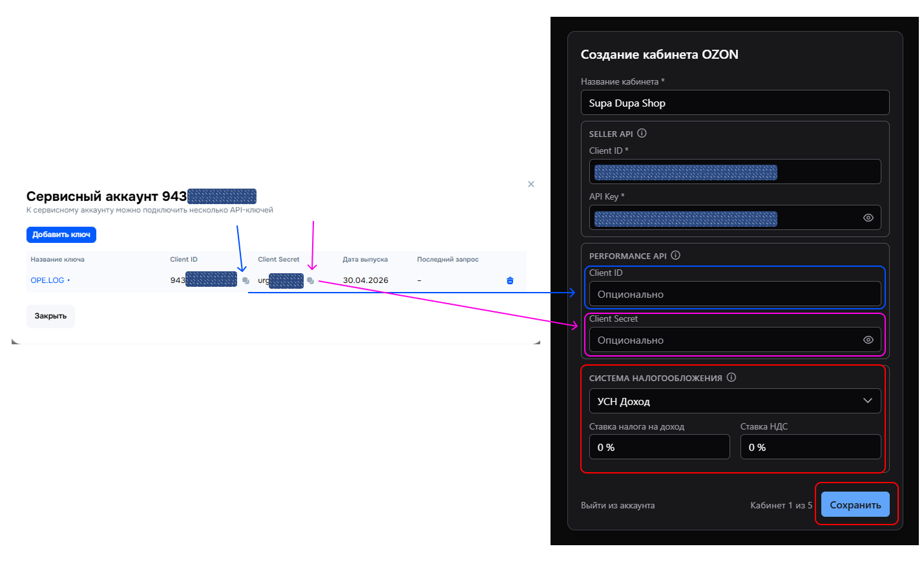The height and width of the screenshot is (562, 924).
Task: Focus the PERFORMANCE API Client Secret field
Action: tap(735, 340)
